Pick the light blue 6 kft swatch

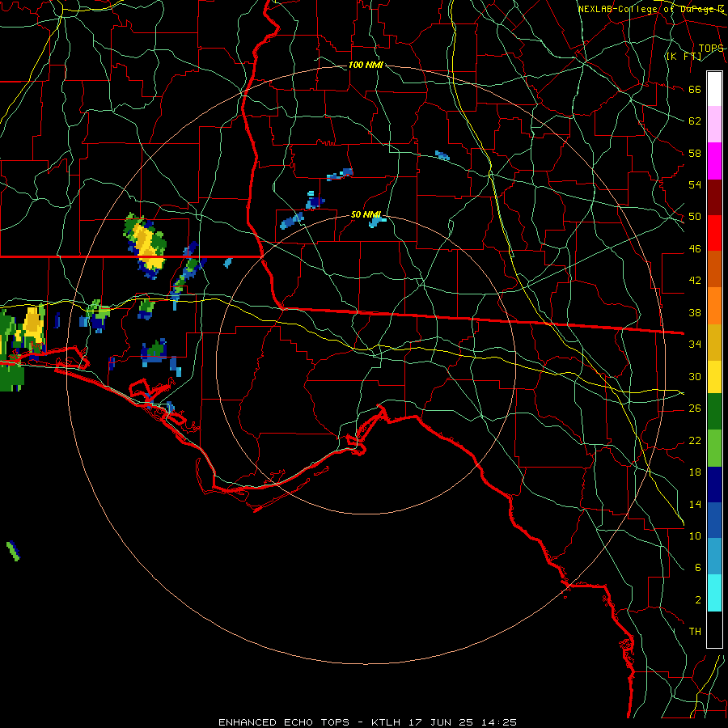pos(714,557)
